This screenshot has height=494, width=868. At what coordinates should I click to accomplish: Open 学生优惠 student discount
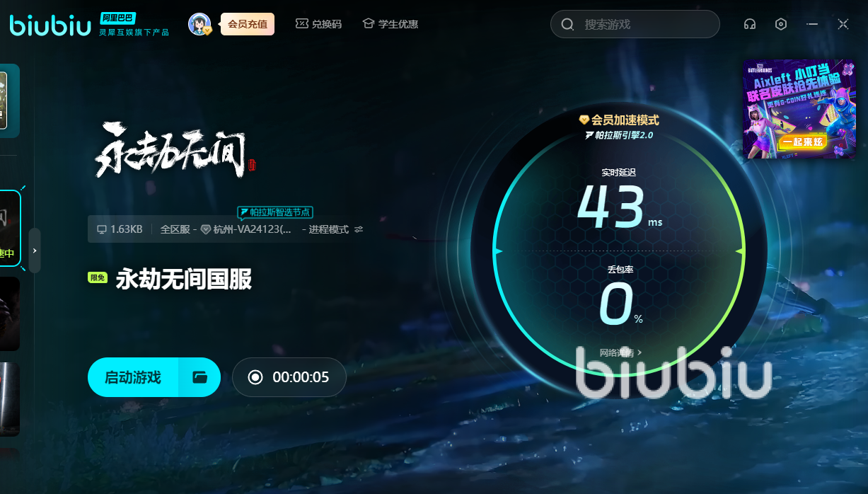[390, 24]
